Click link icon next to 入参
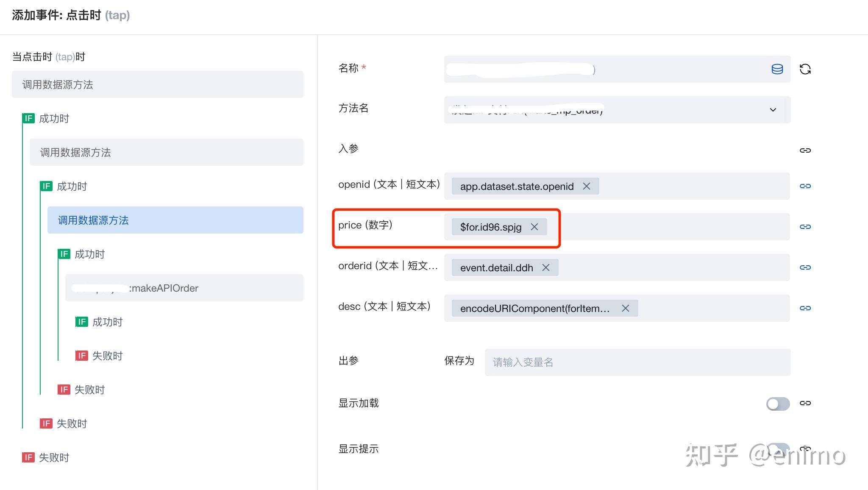The image size is (868, 490). (x=805, y=150)
